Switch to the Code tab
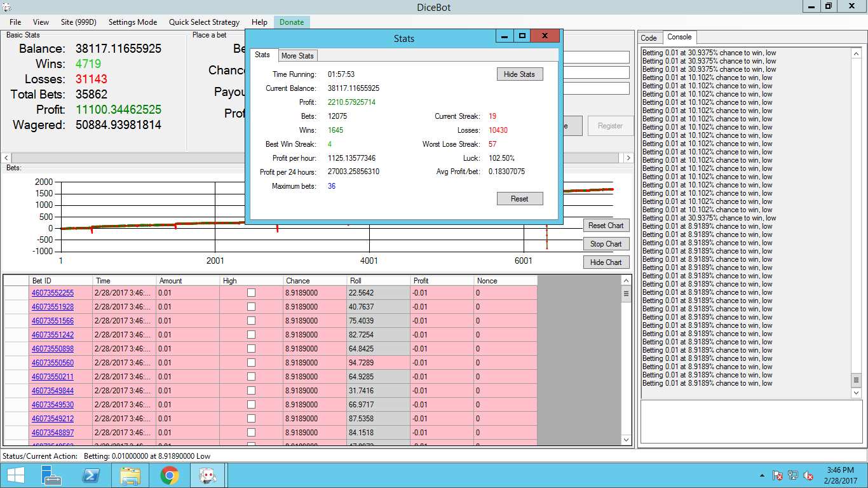Image resolution: width=868 pixels, height=488 pixels. click(649, 38)
